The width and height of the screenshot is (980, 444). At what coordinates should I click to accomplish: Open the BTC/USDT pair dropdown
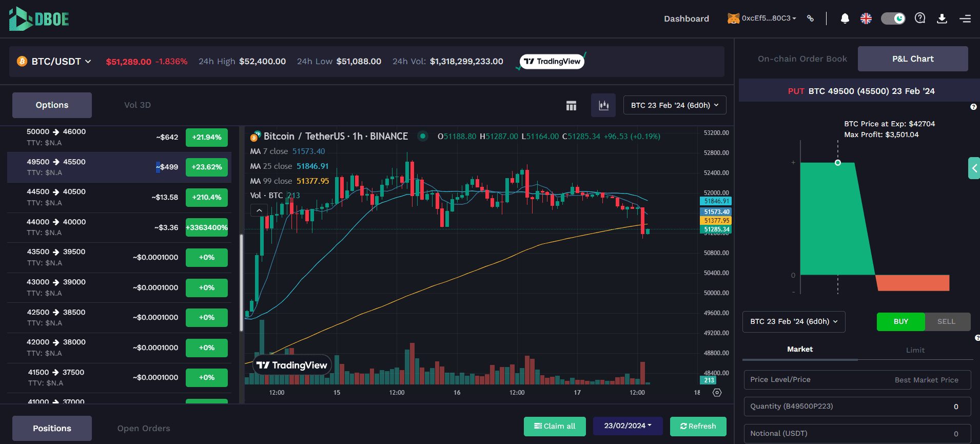click(x=55, y=62)
